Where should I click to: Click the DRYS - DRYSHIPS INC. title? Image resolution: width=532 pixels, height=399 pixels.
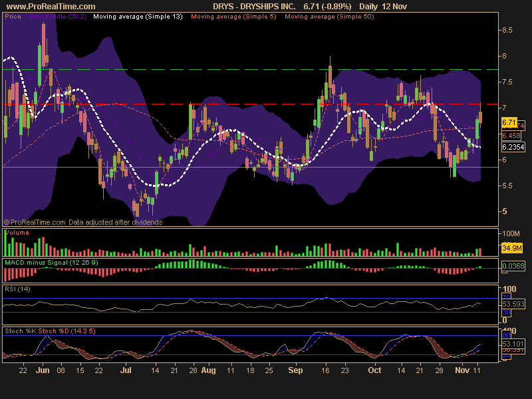[x=254, y=7]
